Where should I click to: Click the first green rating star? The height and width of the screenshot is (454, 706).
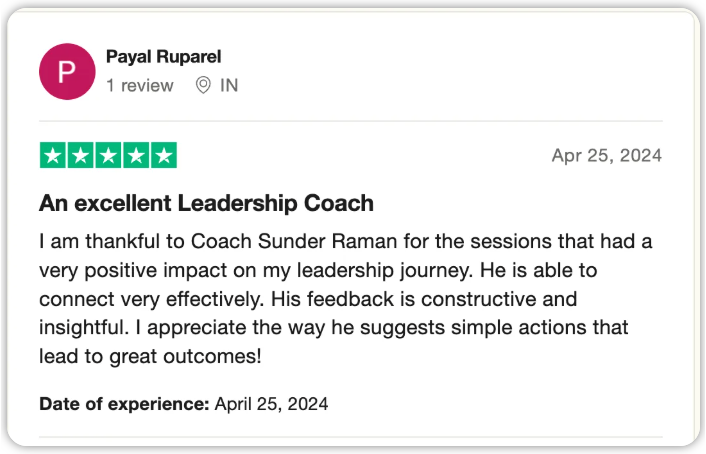(x=53, y=155)
